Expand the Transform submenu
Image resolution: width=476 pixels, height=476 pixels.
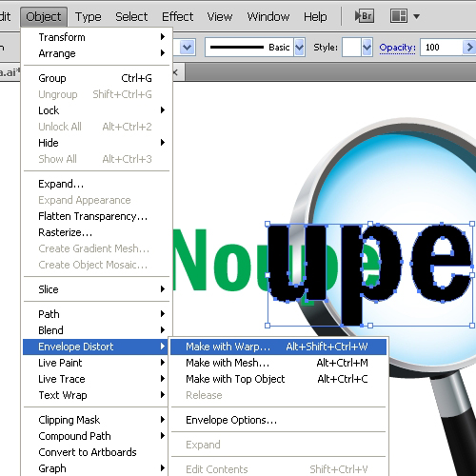point(96,37)
